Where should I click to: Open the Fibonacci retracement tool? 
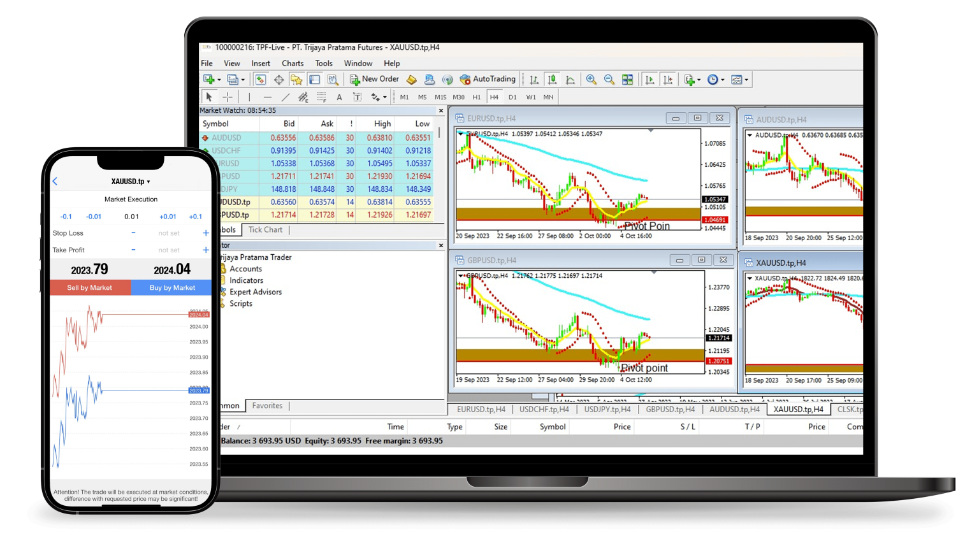pos(321,97)
